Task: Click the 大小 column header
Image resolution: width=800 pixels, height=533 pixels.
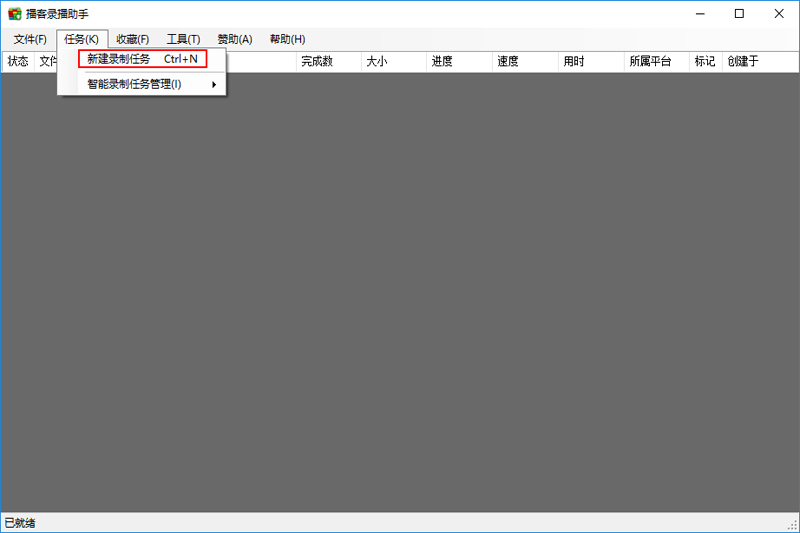Action: coord(376,61)
